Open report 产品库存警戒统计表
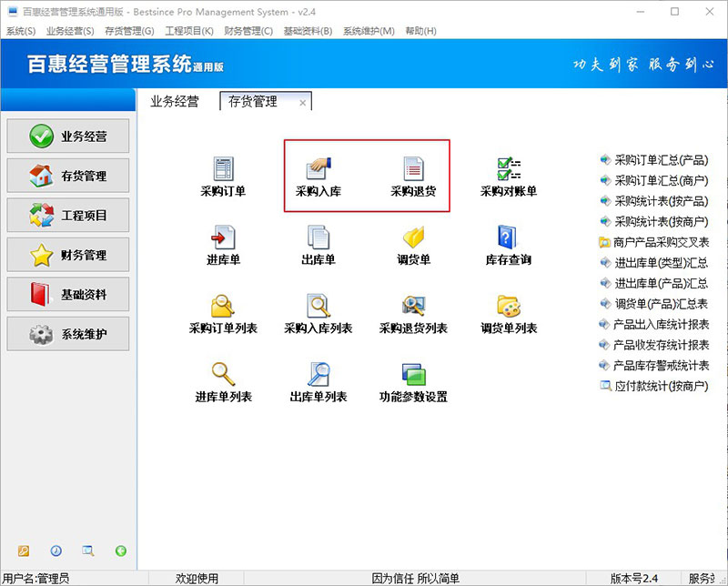The width and height of the screenshot is (728, 586). point(654,366)
